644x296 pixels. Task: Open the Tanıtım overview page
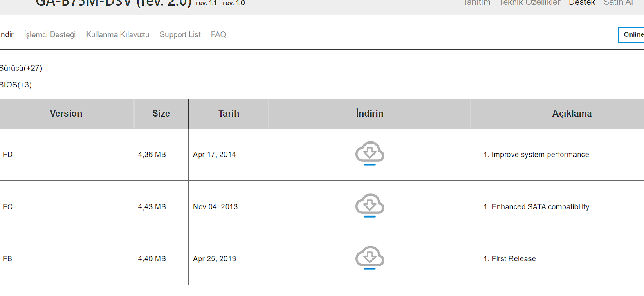[x=476, y=3]
